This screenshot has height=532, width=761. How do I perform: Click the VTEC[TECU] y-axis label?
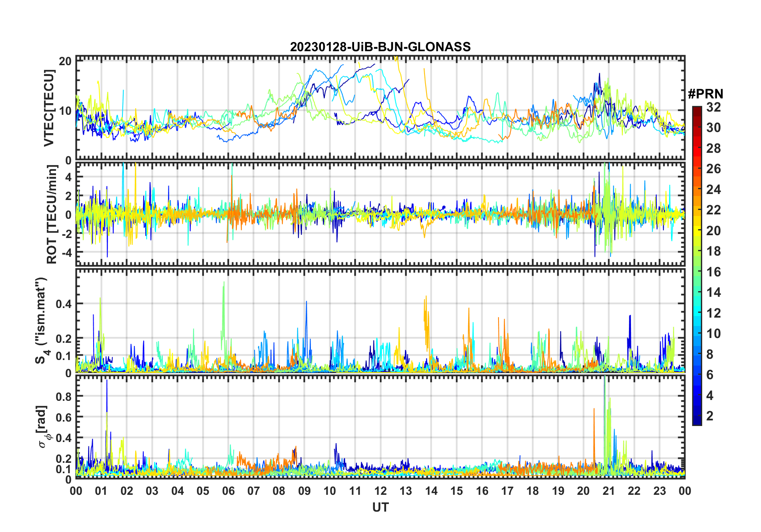(x=49, y=108)
